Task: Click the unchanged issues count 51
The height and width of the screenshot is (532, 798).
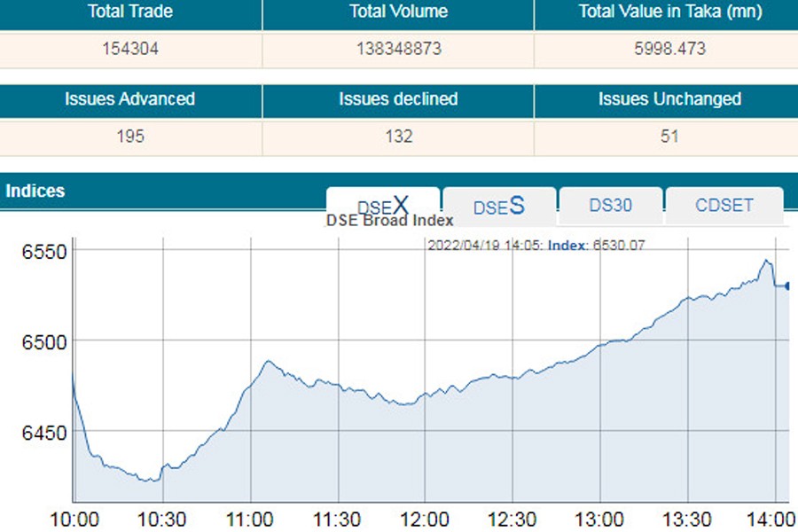Action: [x=669, y=137]
